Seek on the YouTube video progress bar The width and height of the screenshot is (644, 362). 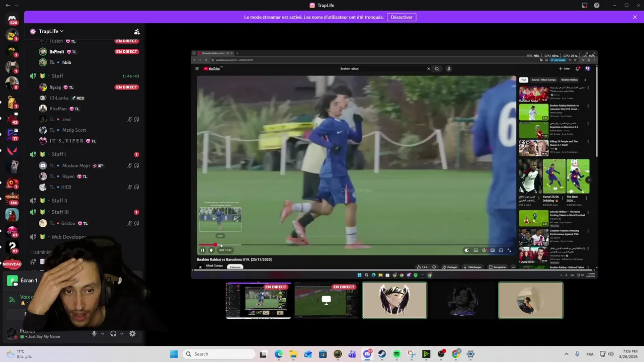point(356,245)
